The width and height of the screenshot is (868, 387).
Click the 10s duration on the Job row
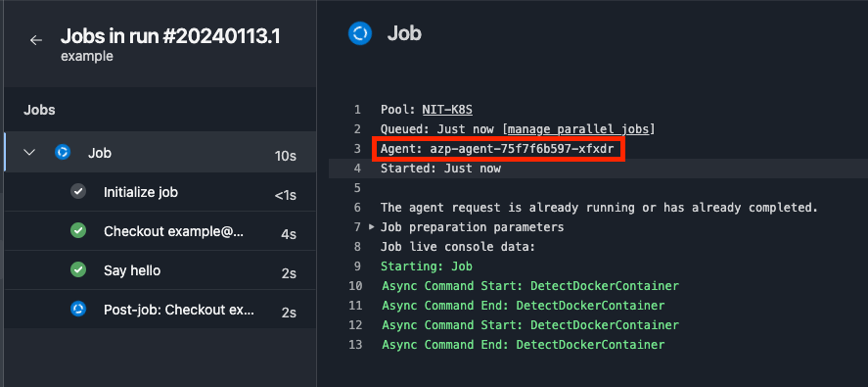point(286,157)
